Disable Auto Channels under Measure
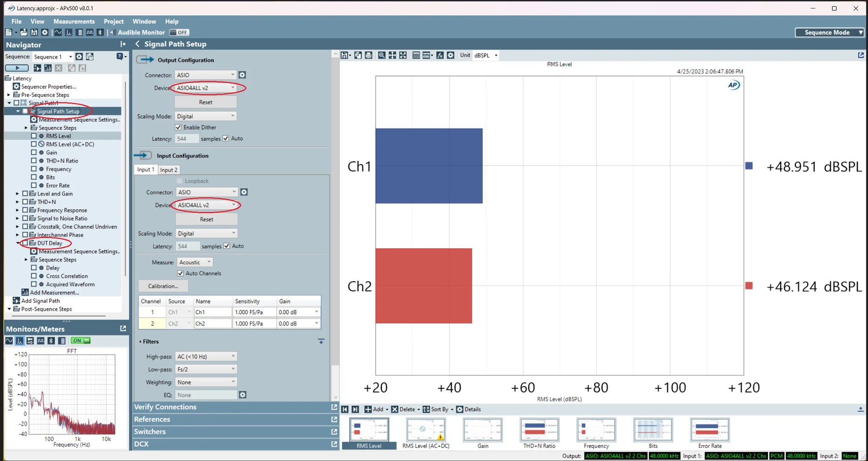This screenshot has height=461, width=868. click(181, 273)
